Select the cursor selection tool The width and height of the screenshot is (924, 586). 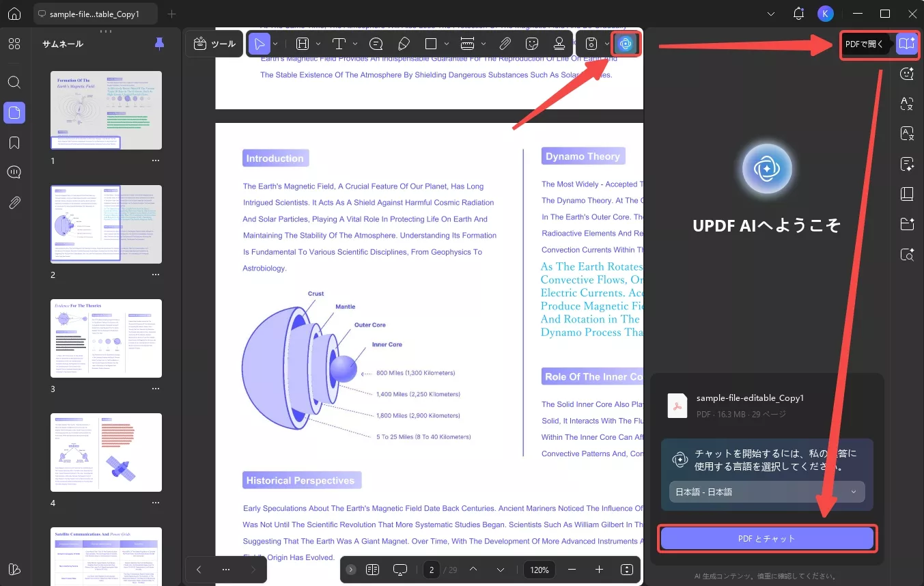(260, 44)
